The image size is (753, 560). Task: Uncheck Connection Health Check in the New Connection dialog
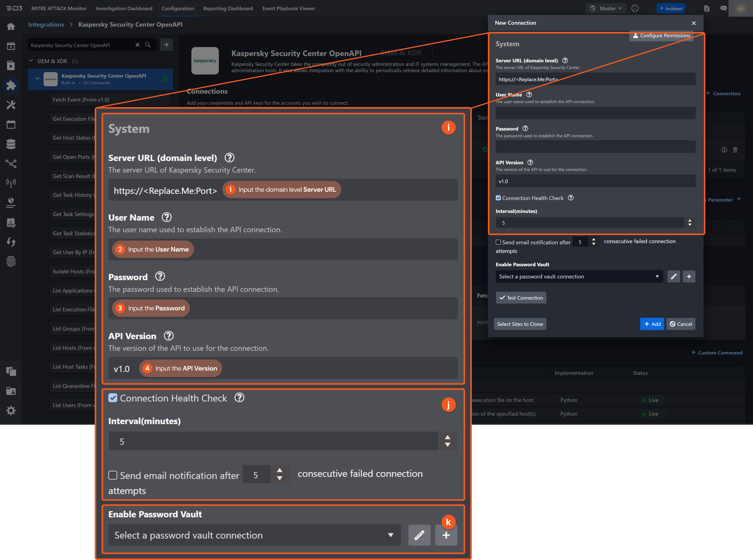tap(498, 198)
